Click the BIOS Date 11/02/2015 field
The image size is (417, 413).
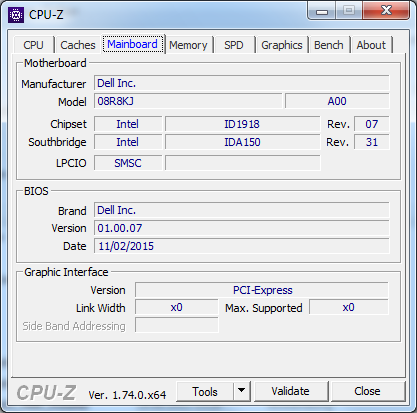coord(242,246)
